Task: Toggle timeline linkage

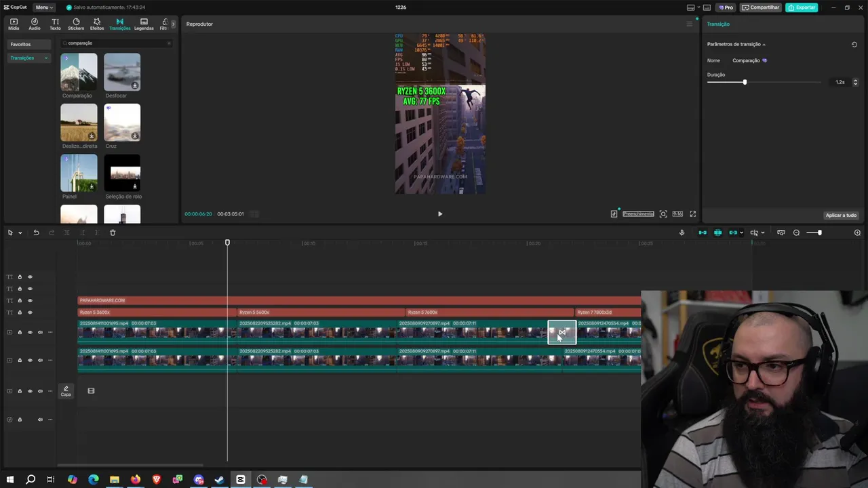Action: [732, 233]
